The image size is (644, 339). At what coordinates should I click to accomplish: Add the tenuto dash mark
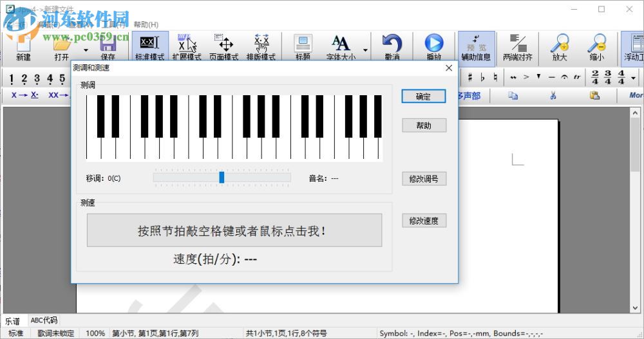552,77
